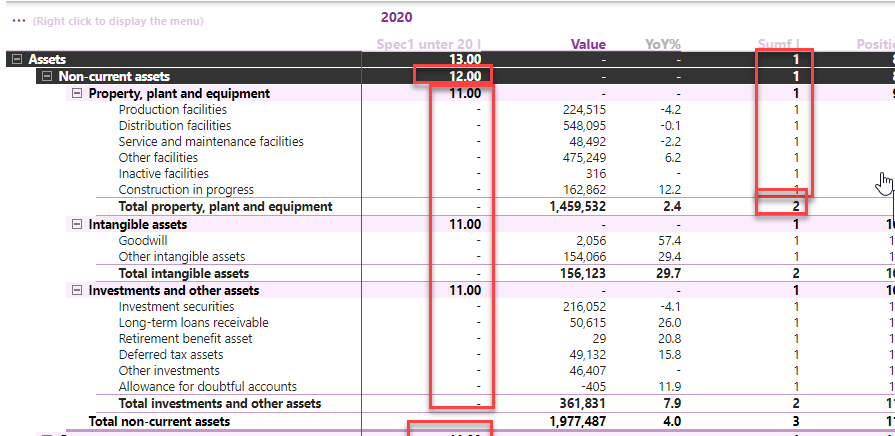Select the Production facilities row label
The height and width of the screenshot is (436, 895).
click(x=172, y=110)
